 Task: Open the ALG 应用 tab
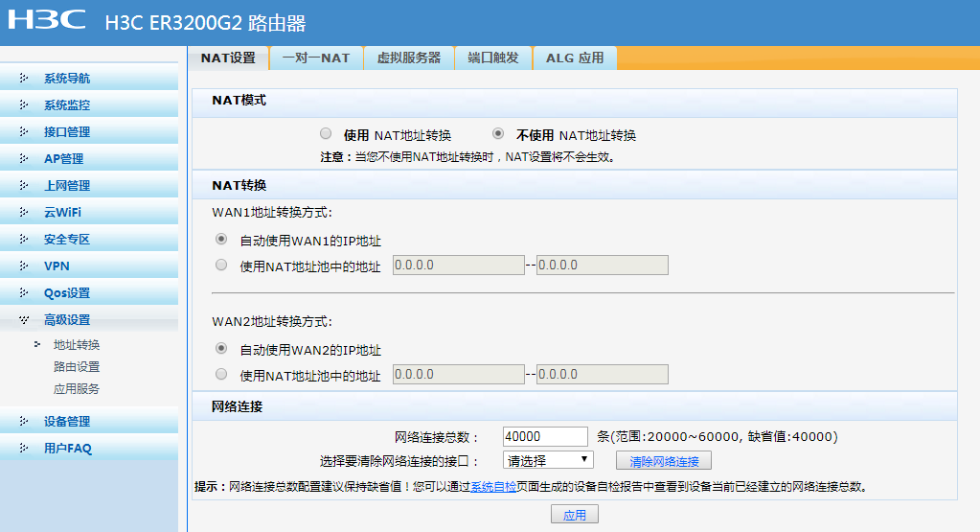pos(575,58)
